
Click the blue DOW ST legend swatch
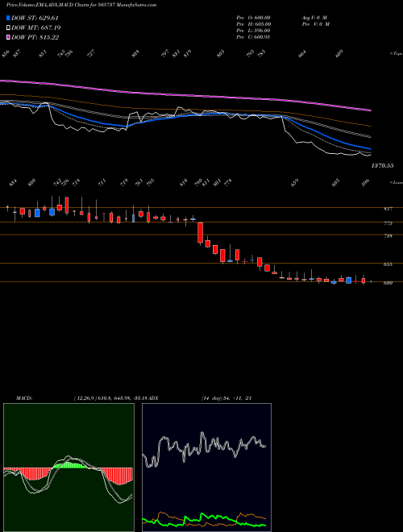(x=8, y=18)
